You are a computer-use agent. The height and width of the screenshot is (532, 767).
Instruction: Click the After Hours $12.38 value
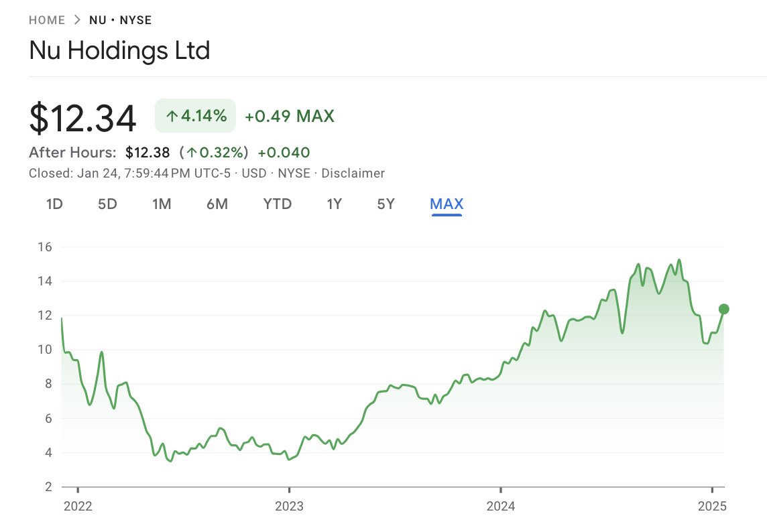(x=147, y=153)
